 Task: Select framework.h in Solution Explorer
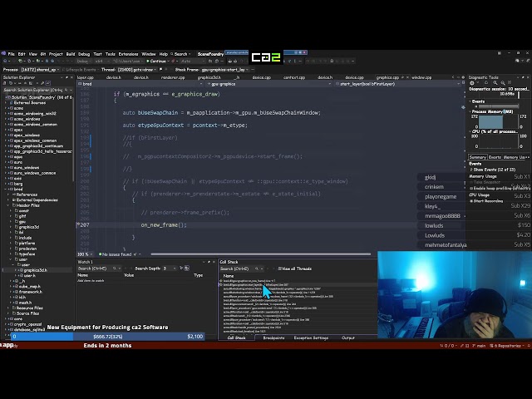click(30, 292)
